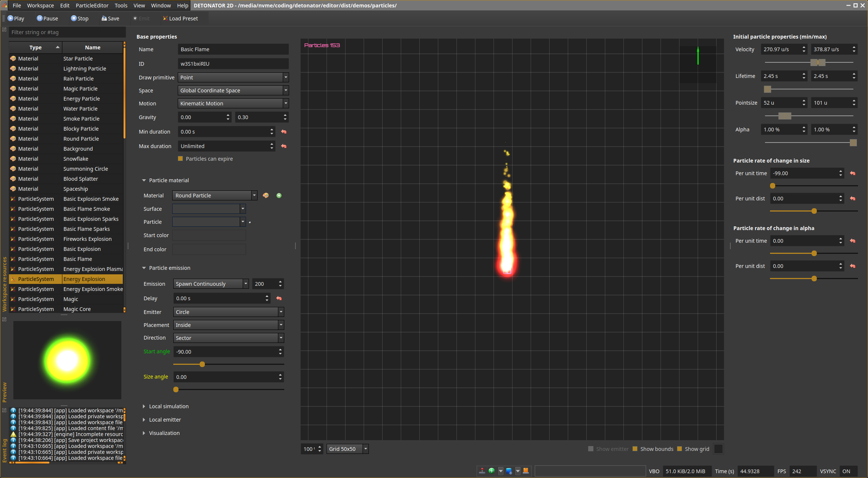The image size is (868, 478).
Task: Click the joystick icon in status bar
Action: point(482,471)
